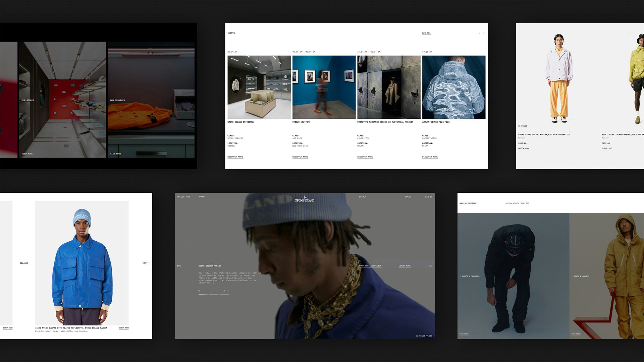
Task: Click Our Services label
Action: [x=117, y=100]
